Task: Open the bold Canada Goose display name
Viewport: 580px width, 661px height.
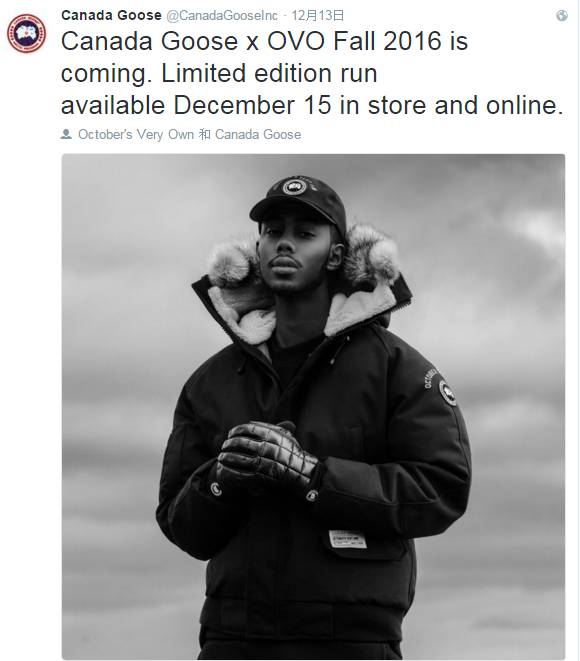Action: [x=111, y=15]
